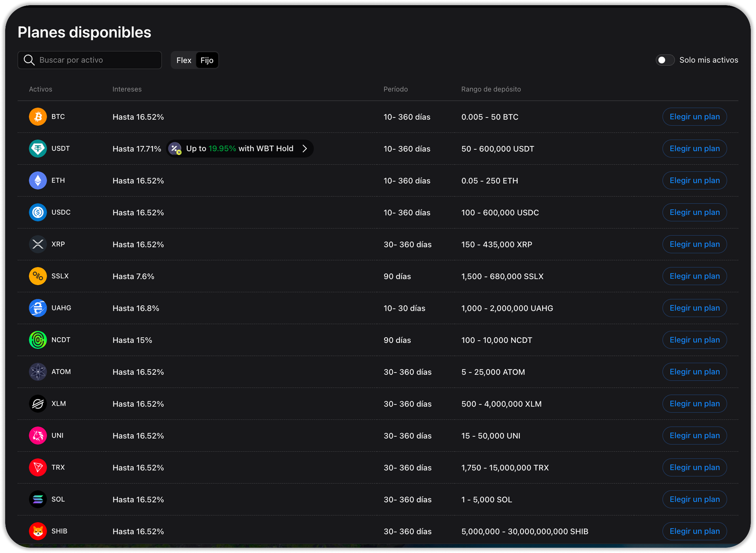The width and height of the screenshot is (756, 553).
Task: Focus the Buscar por activo field
Action: point(96,60)
